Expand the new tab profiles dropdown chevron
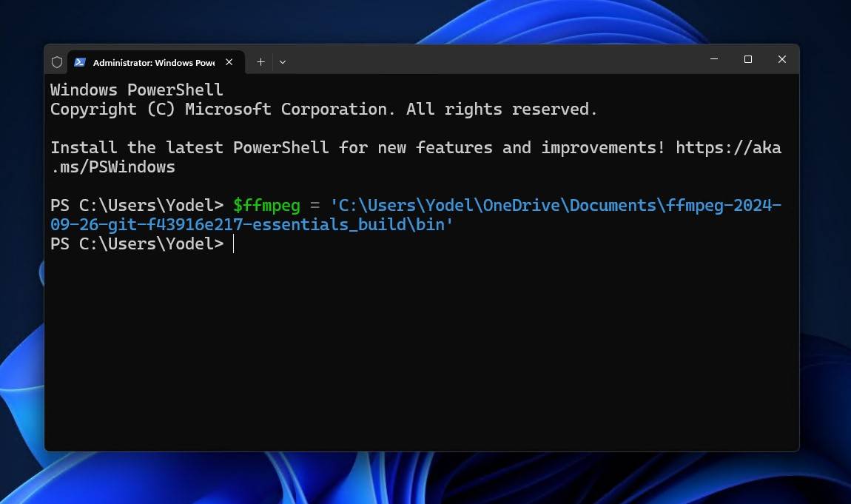The height and width of the screenshot is (504, 851). tap(283, 63)
